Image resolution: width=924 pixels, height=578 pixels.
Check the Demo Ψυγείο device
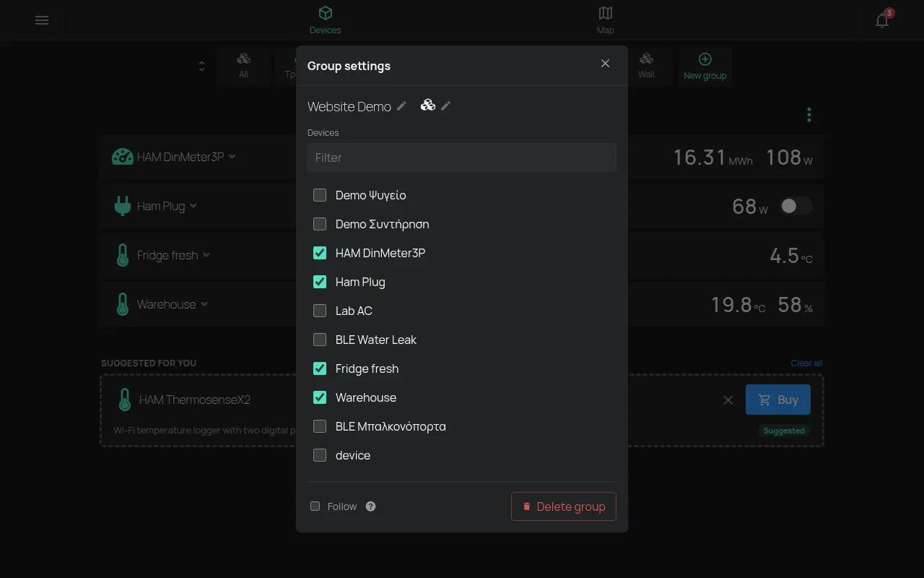point(320,195)
